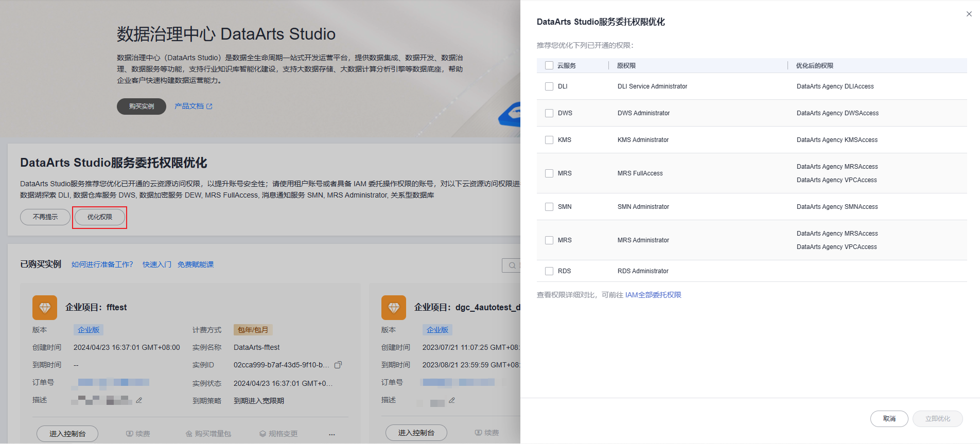
Task: Click DataArts Agency DWSAccess text
Action: (838, 113)
